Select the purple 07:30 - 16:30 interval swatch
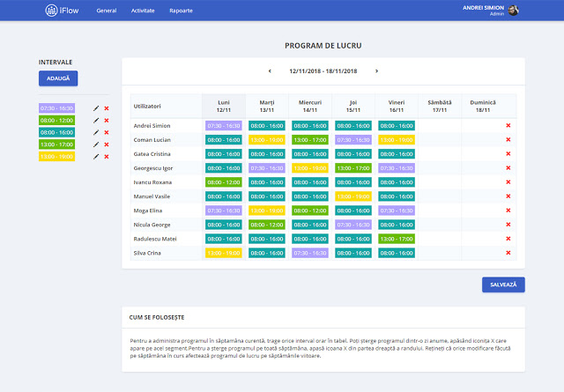 (57, 108)
